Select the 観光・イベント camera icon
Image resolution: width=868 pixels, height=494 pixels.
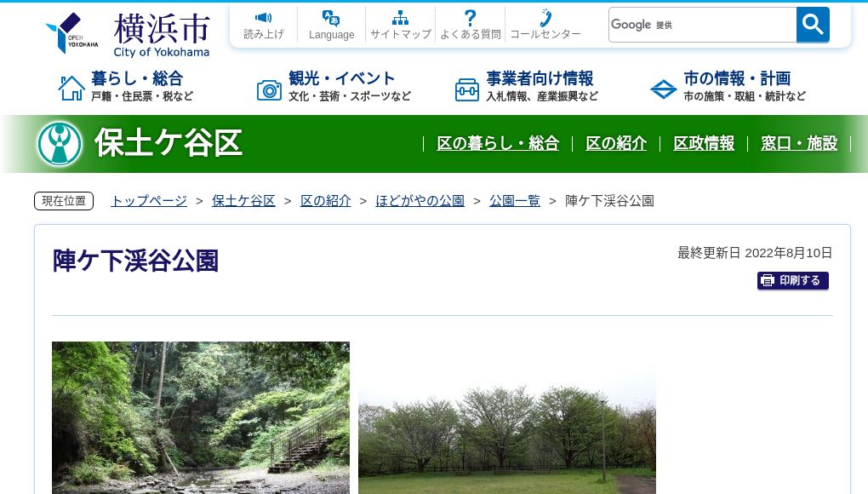tap(270, 88)
